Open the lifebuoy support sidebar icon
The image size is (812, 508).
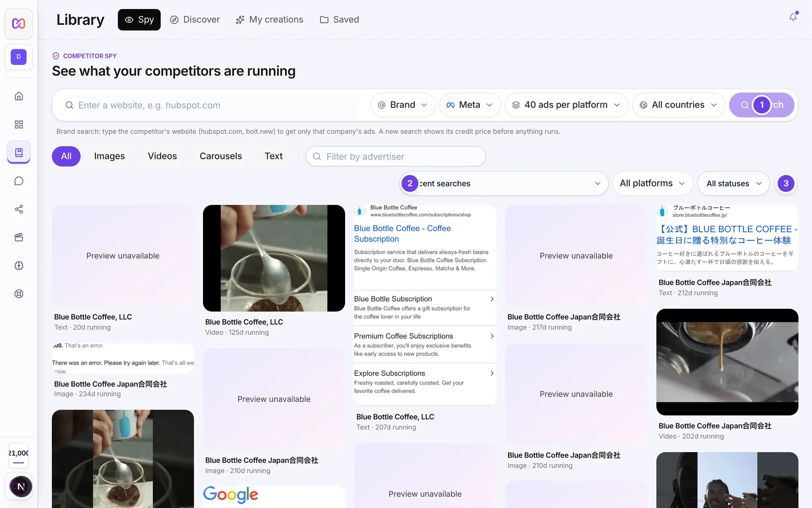(18, 294)
